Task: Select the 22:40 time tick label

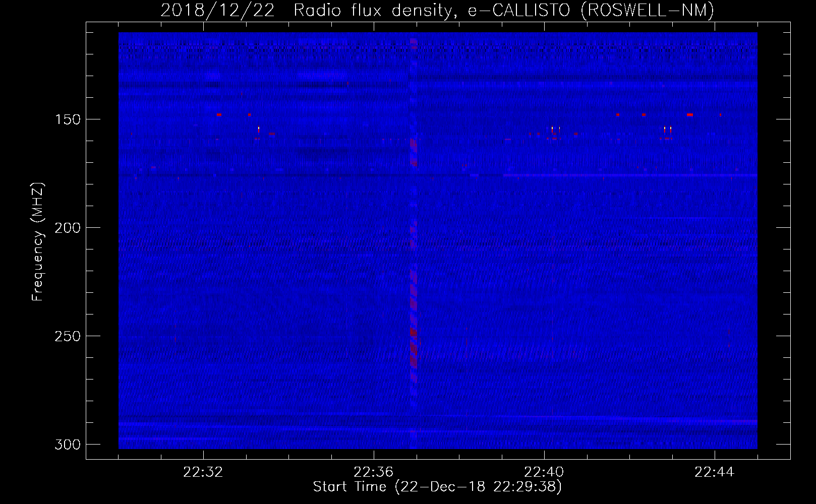Action: (x=544, y=472)
